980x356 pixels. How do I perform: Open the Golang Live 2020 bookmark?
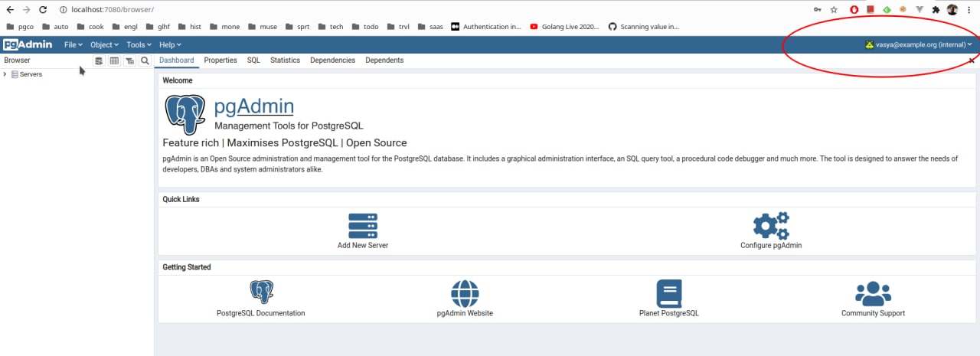coord(564,27)
